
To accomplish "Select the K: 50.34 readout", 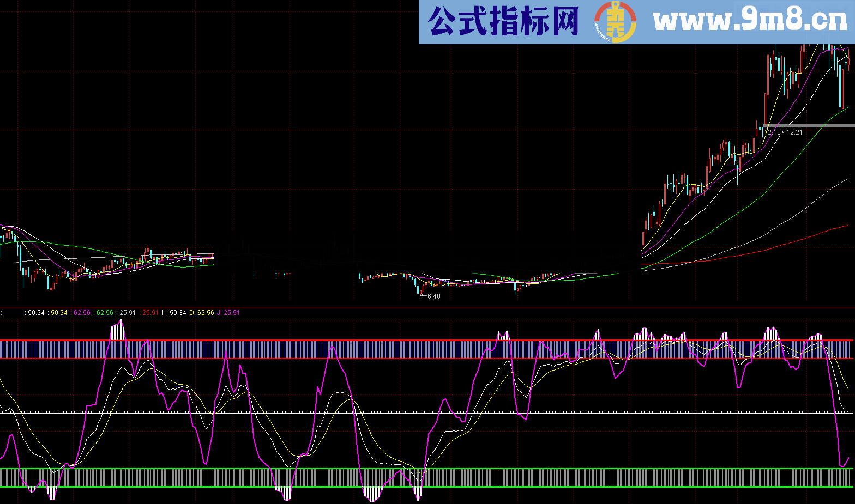I will pyautogui.click(x=174, y=313).
